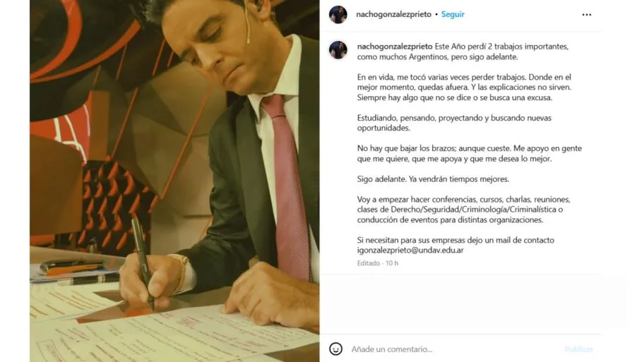Open the emoji picker smiley icon
The height and width of the screenshot is (362, 644).
(335, 349)
